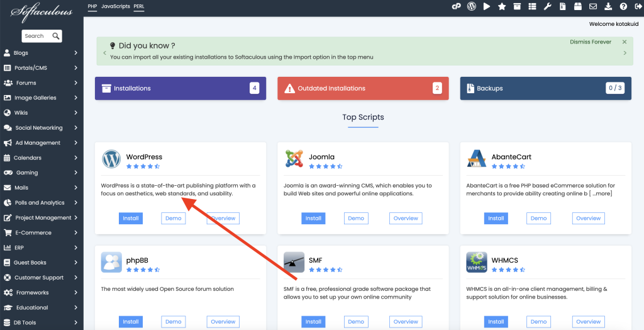Image resolution: width=644 pixels, height=330 pixels.
Task: Click the Wikis globe icon in sidebar
Action: pos(7,112)
